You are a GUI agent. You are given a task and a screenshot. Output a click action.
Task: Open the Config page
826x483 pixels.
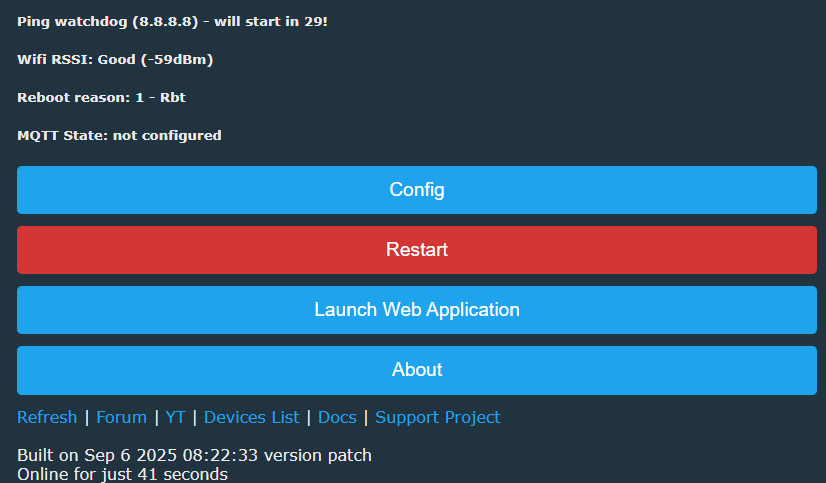pyautogui.click(x=416, y=190)
